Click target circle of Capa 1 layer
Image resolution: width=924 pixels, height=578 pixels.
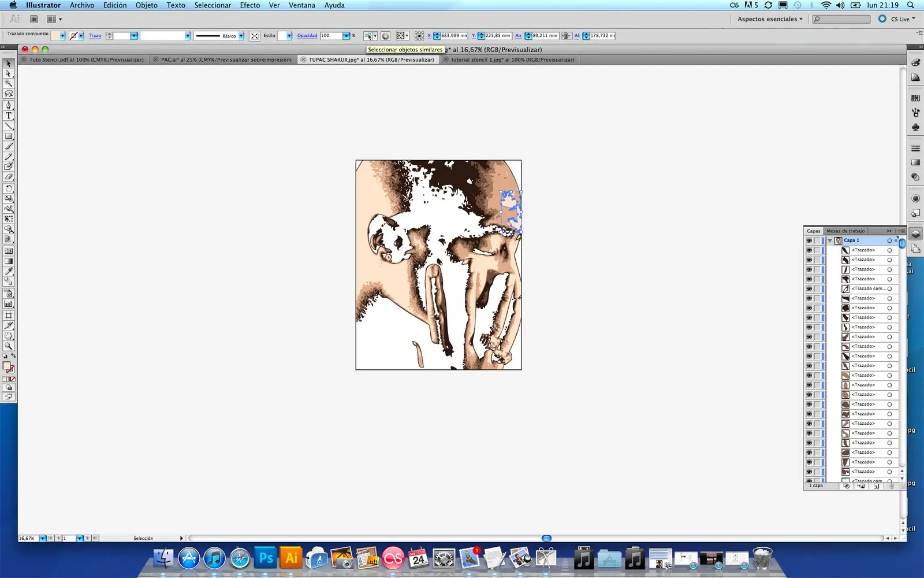coord(889,240)
